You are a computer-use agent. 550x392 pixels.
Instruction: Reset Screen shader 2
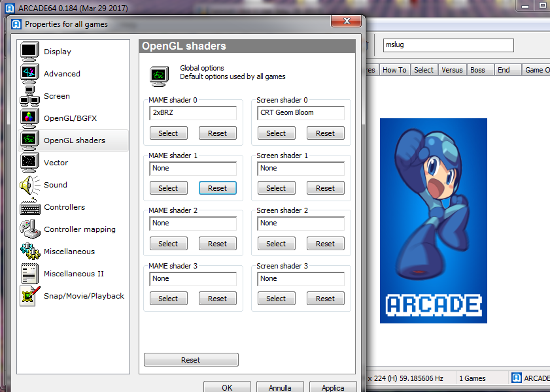point(326,244)
